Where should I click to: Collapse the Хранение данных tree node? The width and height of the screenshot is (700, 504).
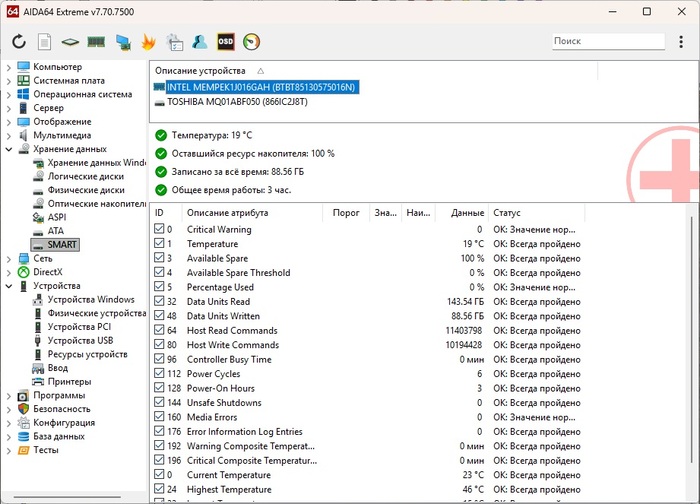9,149
